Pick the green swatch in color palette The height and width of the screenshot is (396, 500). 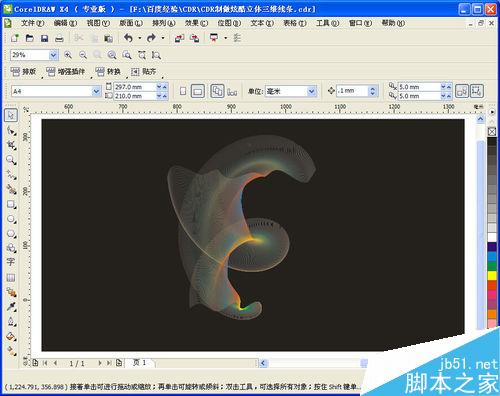492,266
